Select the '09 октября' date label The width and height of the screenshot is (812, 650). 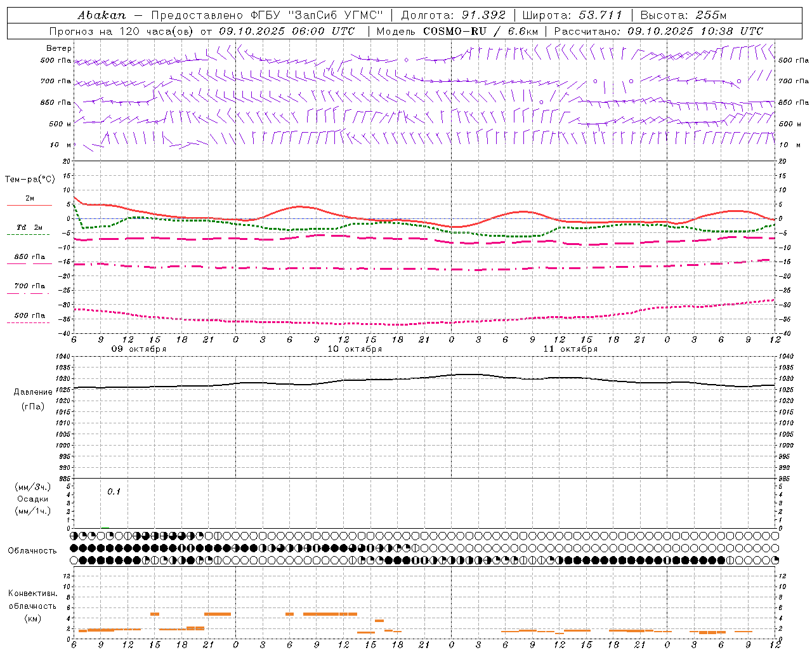click(x=139, y=349)
